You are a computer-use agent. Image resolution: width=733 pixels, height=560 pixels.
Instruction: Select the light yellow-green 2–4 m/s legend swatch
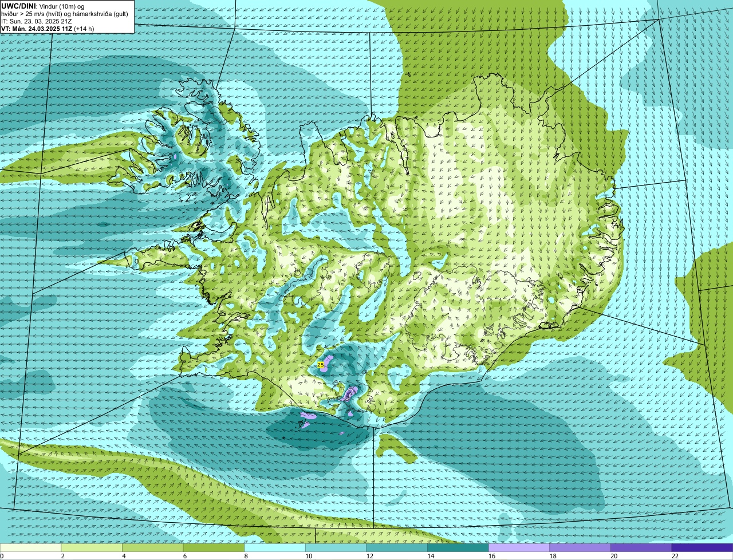pyautogui.click(x=92, y=547)
